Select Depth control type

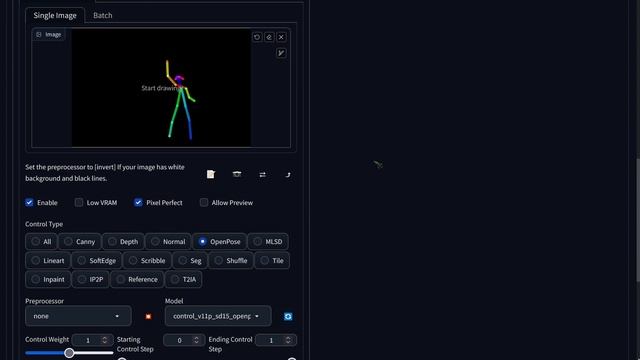(123, 242)
